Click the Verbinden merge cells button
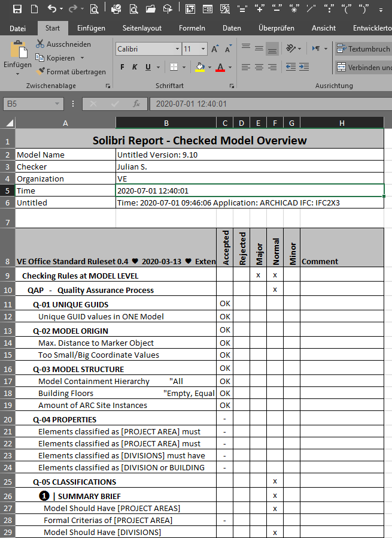 coord(363,67)
